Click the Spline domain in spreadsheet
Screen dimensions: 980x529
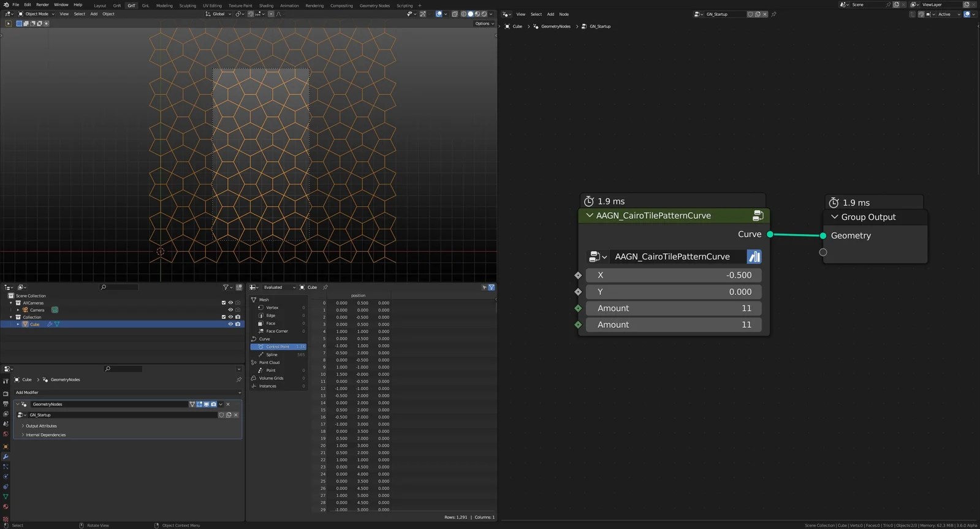272,355
